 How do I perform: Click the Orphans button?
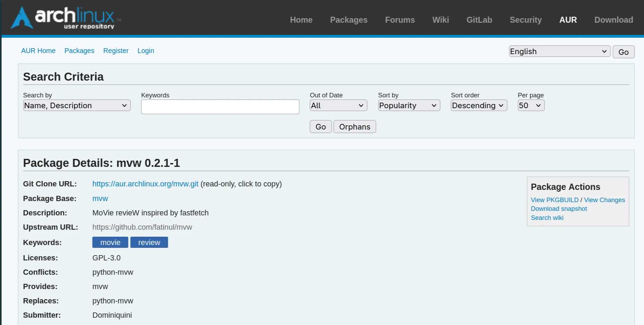click(x=354, y=127)
